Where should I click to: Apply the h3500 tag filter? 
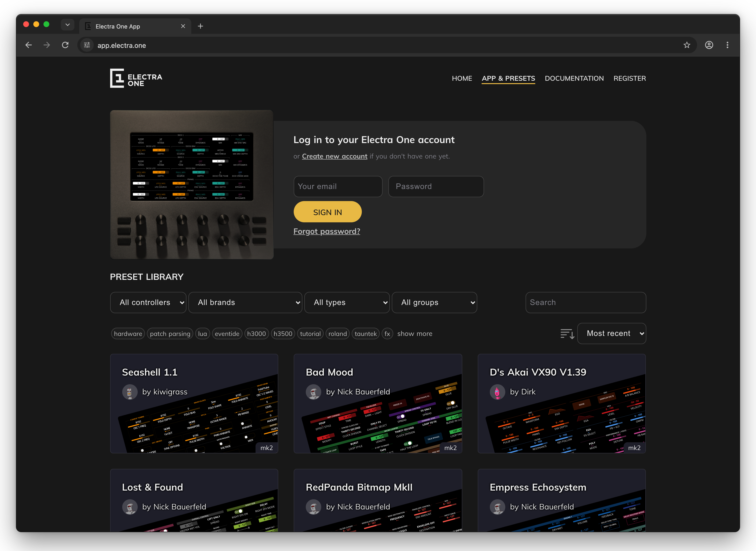(x=283, y=333)
